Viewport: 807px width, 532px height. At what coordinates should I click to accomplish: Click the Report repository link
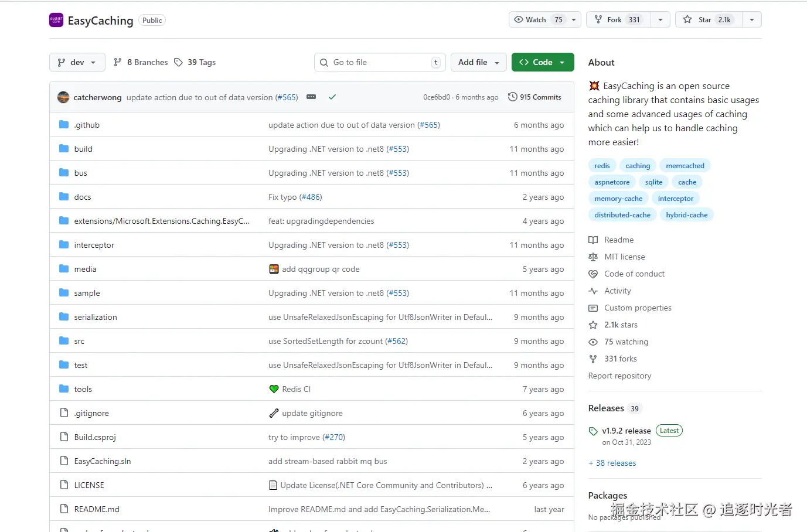619,376
